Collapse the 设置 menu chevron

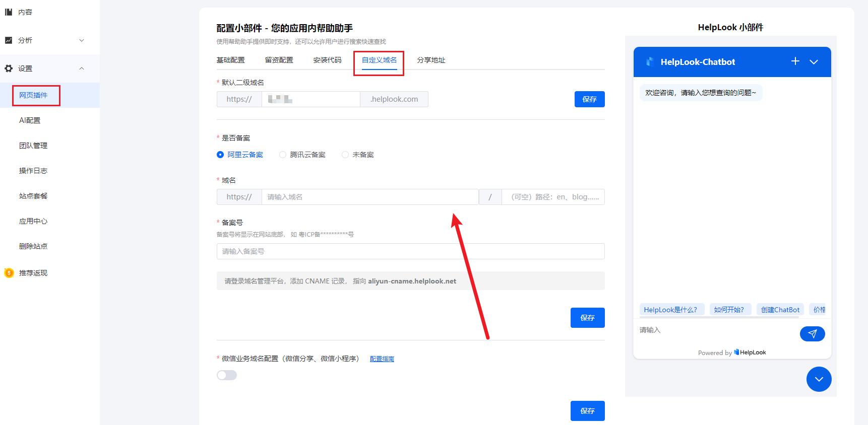[x=82, y=68]
